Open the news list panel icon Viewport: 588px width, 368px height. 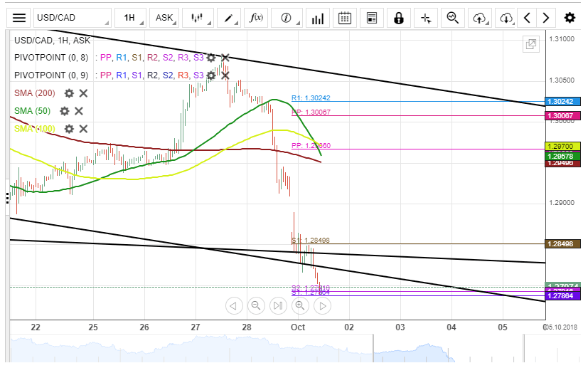tap(372, 18)
